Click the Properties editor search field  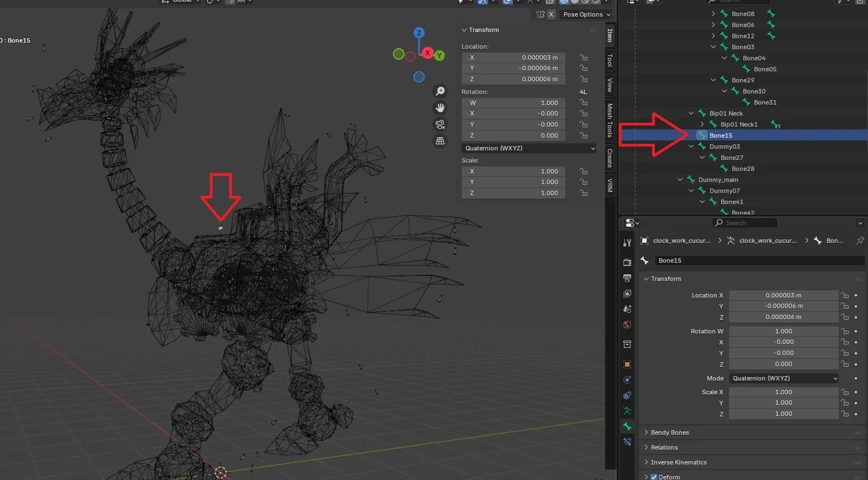pos(745,223)
